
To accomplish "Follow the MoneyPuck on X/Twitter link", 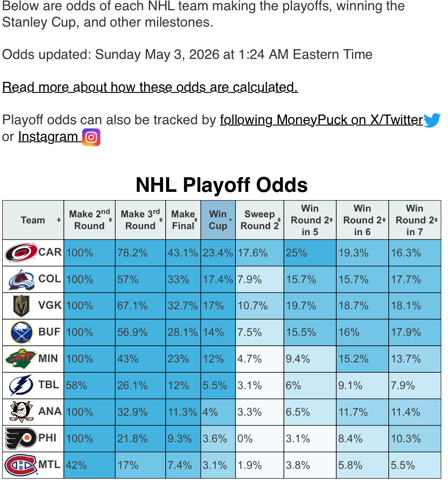I will pos(321,120).
